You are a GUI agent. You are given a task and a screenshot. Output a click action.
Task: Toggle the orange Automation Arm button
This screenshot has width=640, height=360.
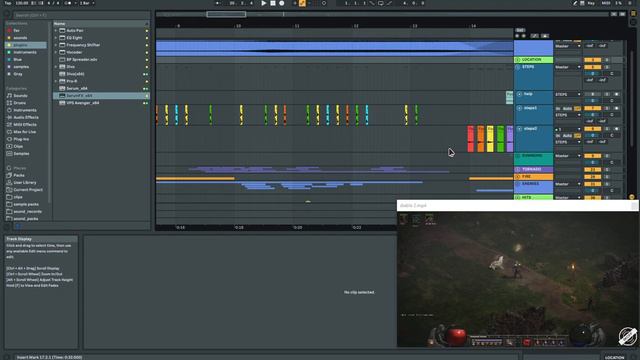tap(302, 3)
